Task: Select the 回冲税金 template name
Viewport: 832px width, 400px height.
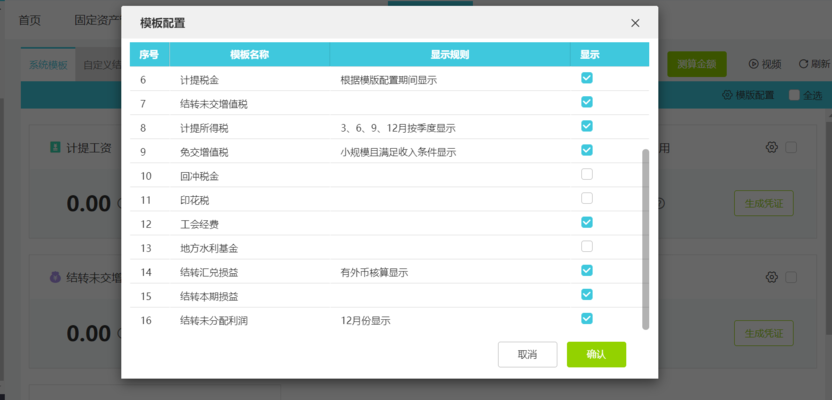Action: pos(199,177)
